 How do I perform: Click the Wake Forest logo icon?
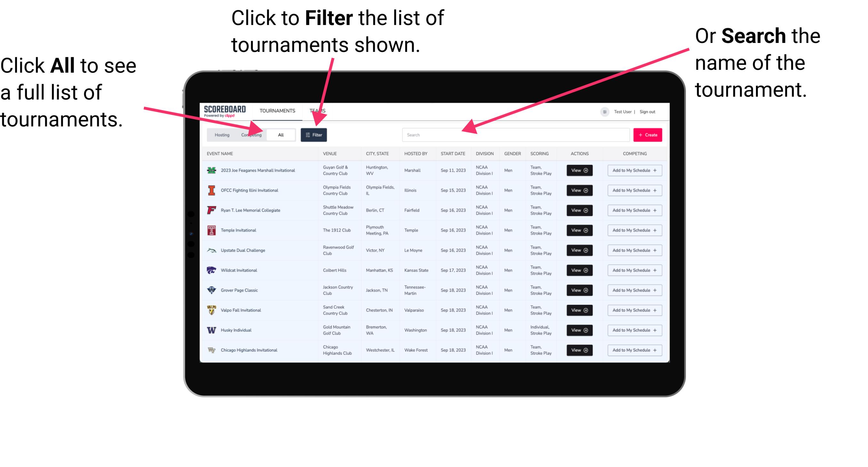211,350
